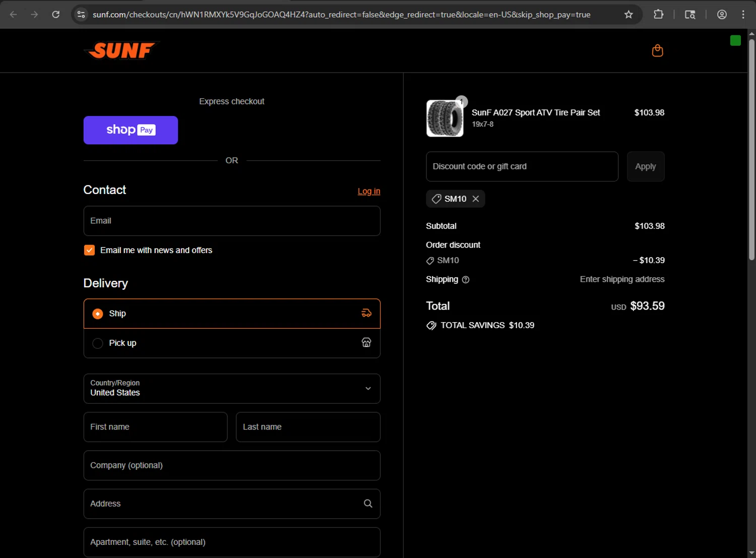The height and width of the screenshot is (558, 756).
Task: Open the cart bag icon
Action: tap(657, 50)
